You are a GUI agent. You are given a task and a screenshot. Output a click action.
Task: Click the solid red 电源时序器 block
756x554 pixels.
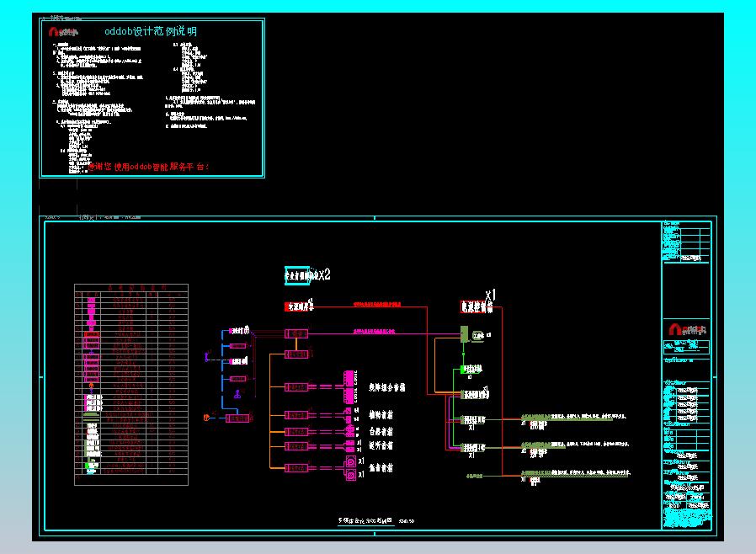tap(297, 306)
